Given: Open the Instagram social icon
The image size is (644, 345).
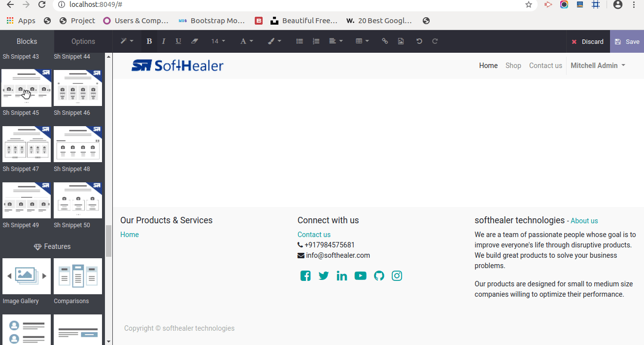Looking at the screenshot, I should coord(397,276).
